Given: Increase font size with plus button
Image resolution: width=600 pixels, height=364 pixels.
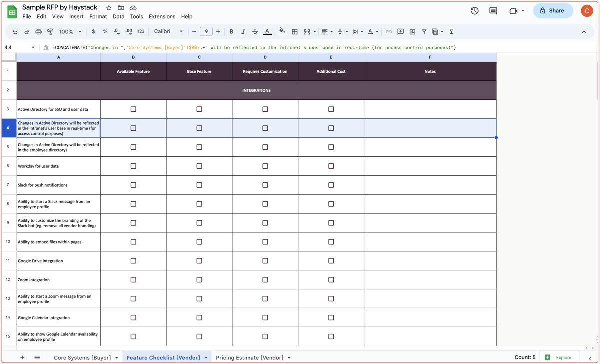Looking at the screenshot, I should pyautogui.click(x=218, y=32).
